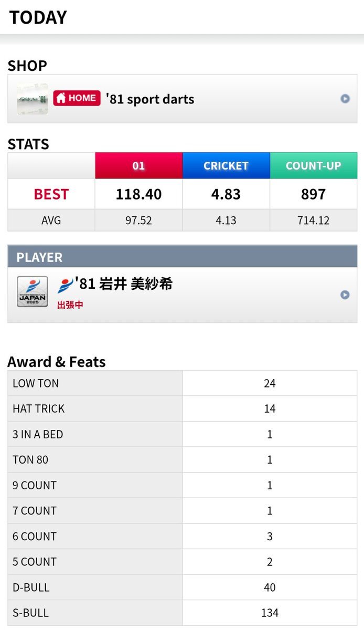The image size is (364, 630).
Task: Open '81 sport darts shop link
Action: click(150, 99)
